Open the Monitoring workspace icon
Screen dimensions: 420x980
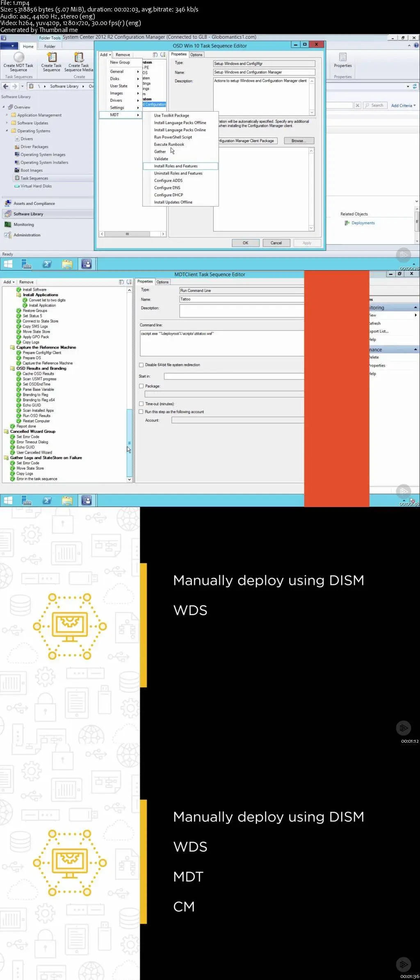click(8, 225)
